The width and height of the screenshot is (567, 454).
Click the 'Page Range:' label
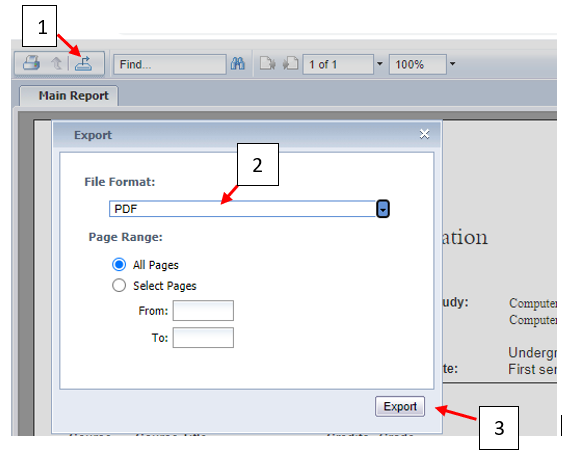coord(125,237)
